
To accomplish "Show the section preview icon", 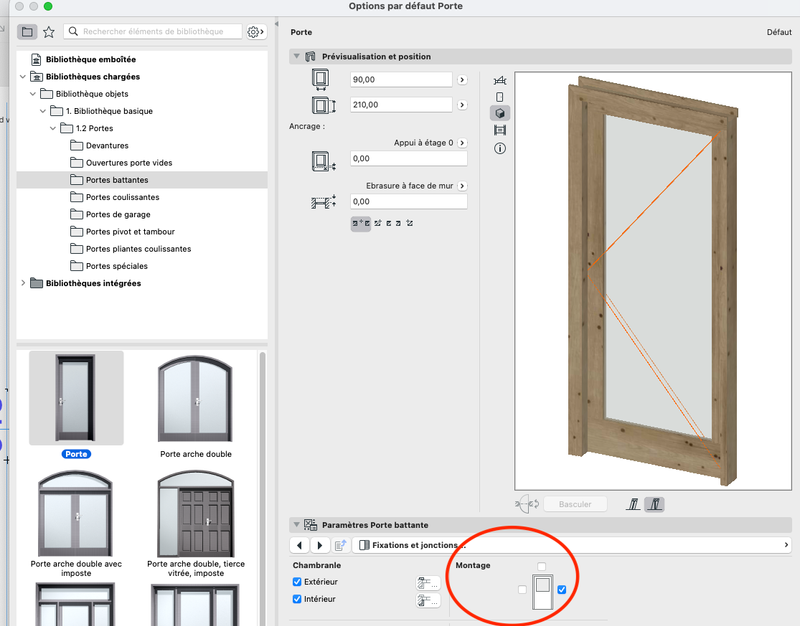I will (x=500, y=130).
